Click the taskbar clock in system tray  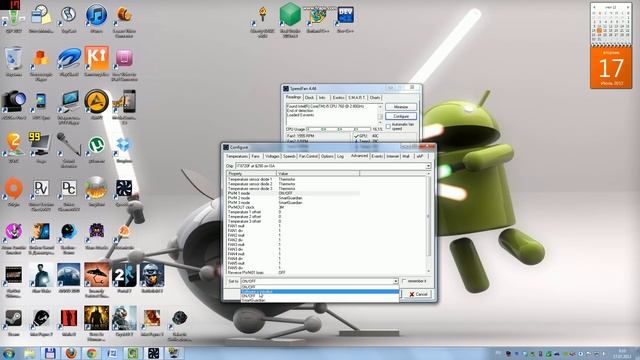[622, 353]
